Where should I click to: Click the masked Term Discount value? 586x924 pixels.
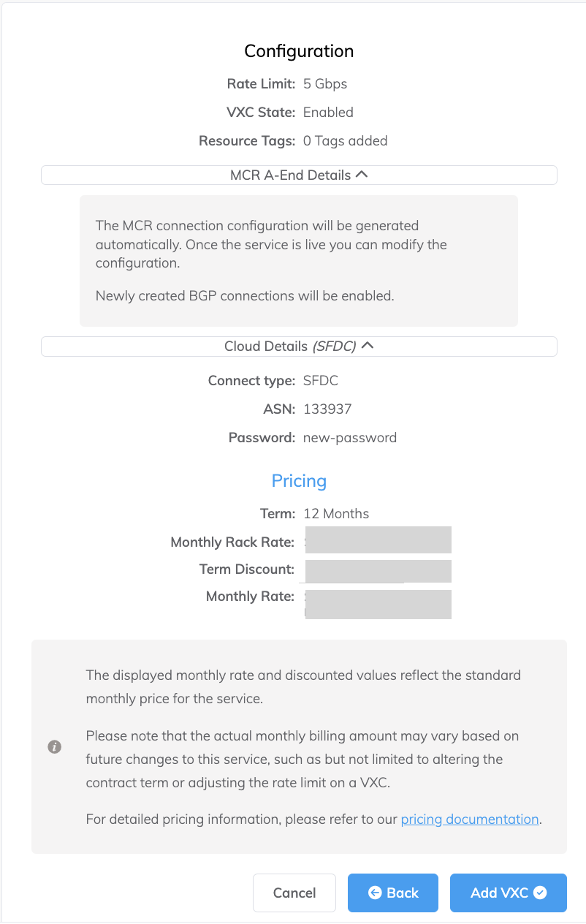378,571
